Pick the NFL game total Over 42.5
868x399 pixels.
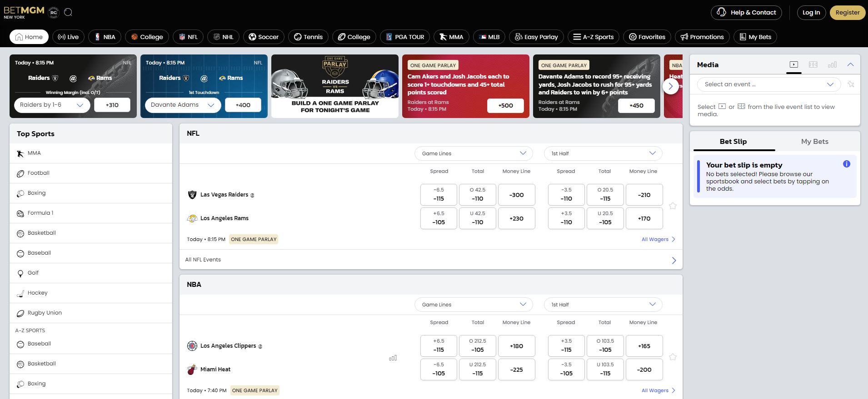pyautogui.click(x=478, y=195)
